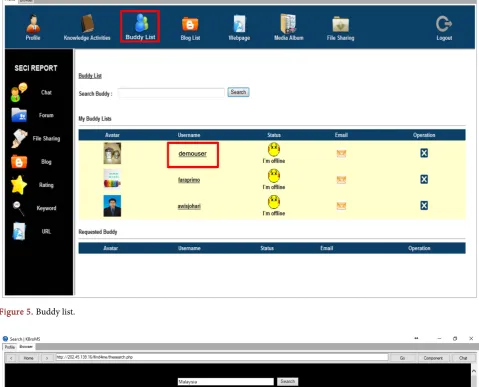Open the Webpage icon
479x387 pixels.
pos(239,24)
